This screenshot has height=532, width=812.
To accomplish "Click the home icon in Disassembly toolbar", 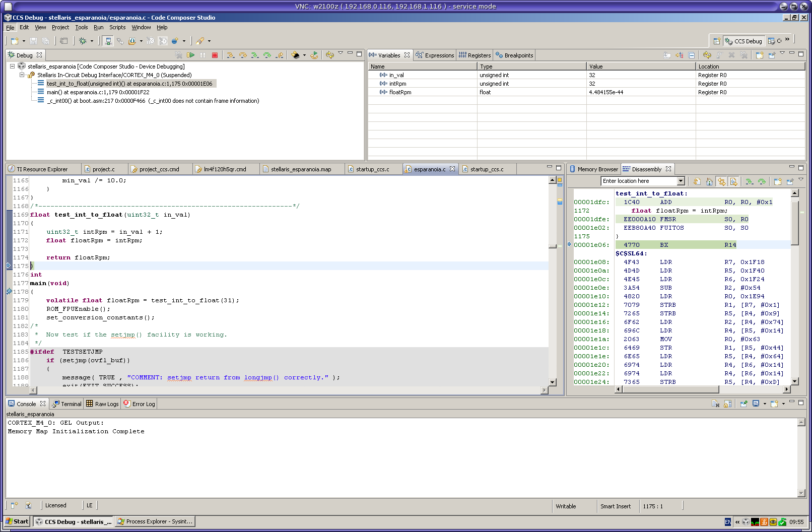I will tap(709, 181).
